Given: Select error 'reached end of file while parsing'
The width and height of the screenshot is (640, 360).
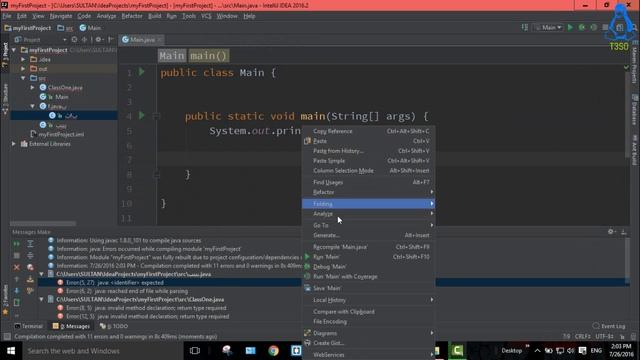Looking at the screenshot, I should (x=127, y=291).
